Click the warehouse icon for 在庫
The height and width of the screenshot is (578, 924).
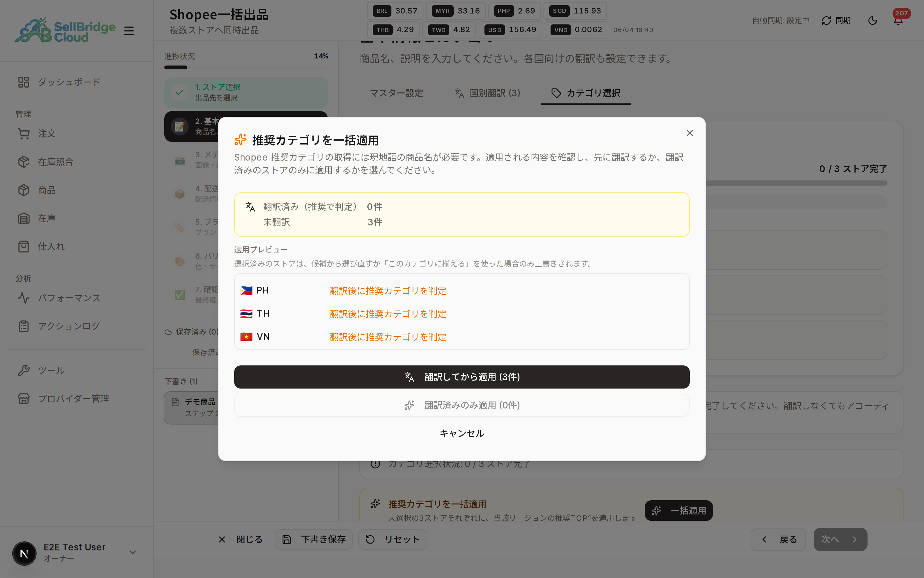pos(24,218)
